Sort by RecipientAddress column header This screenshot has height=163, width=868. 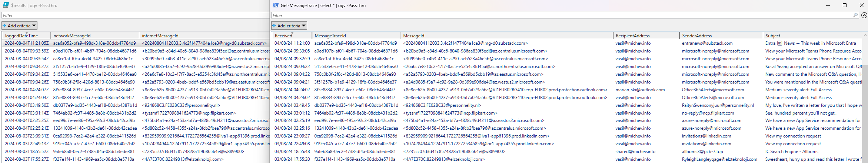pyautogui.click(x=632, y=36)
